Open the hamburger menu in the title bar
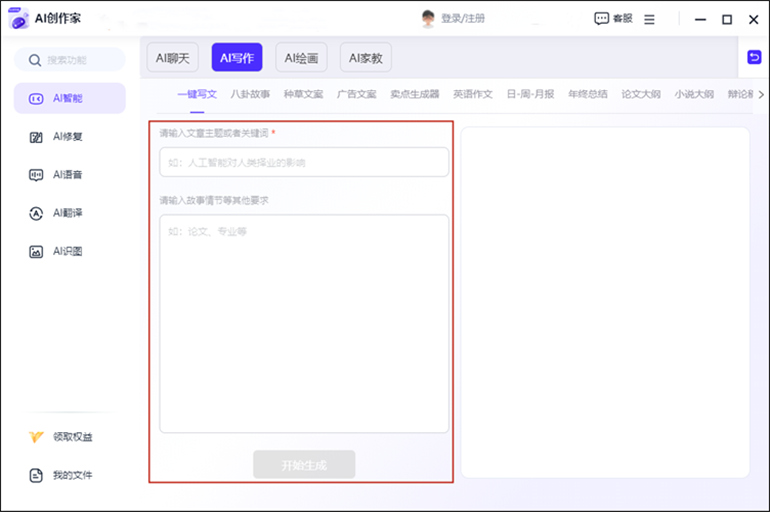This screenshot has height=512, width=770. pos(649,19)
